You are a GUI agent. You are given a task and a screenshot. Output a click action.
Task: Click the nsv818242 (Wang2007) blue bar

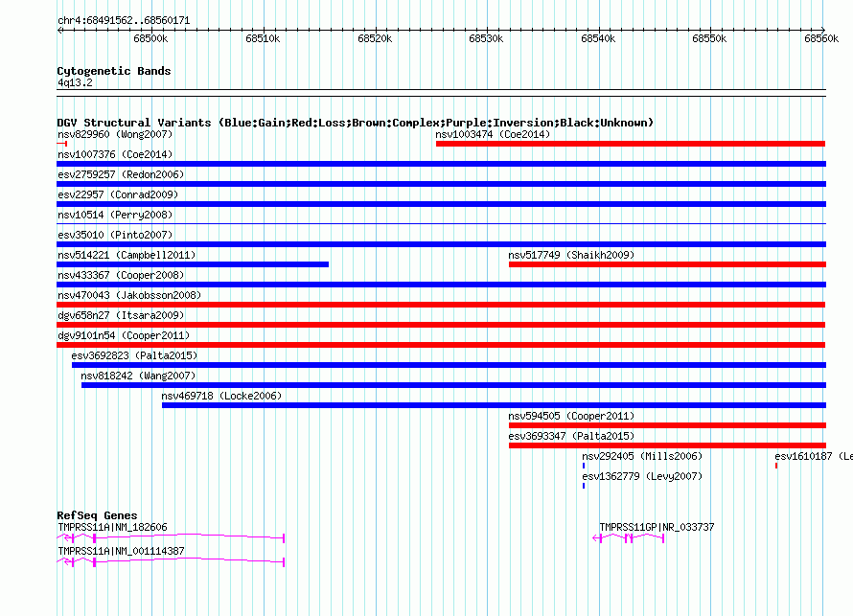[453, 385]
